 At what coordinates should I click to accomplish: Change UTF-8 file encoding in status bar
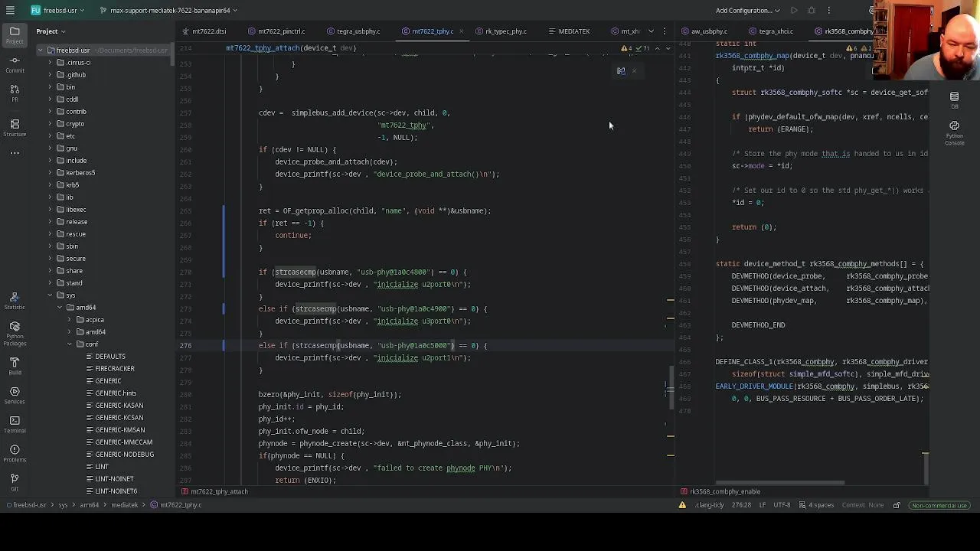(782, 505)
